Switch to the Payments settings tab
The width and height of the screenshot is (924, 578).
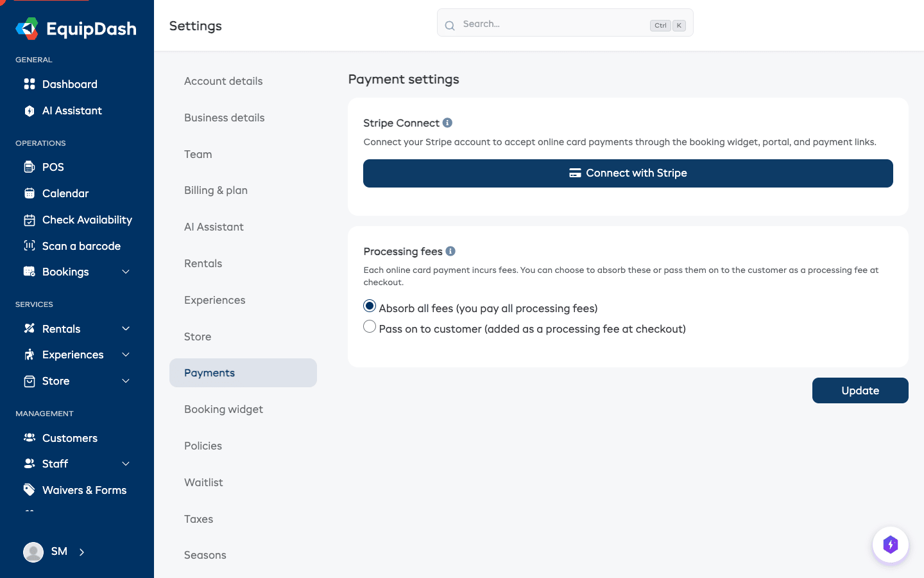(x=209, y=372)
